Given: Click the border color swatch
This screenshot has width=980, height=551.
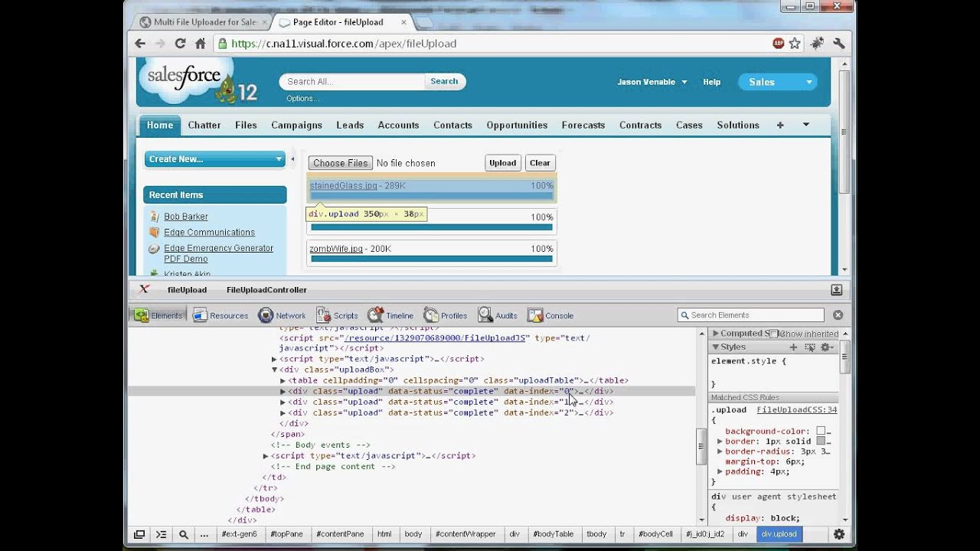Looking at the screenshot, I should 821,442.
